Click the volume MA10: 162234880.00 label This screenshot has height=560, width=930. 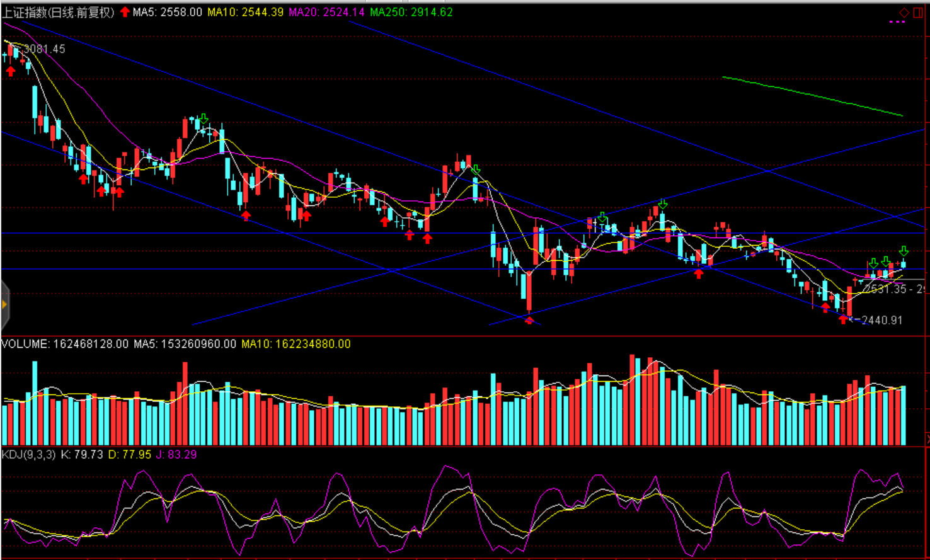(296, 344)
